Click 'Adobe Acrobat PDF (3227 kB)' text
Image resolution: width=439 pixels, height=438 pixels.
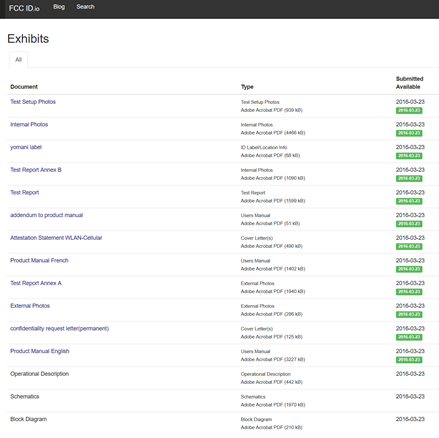click(x=273, y=359)
